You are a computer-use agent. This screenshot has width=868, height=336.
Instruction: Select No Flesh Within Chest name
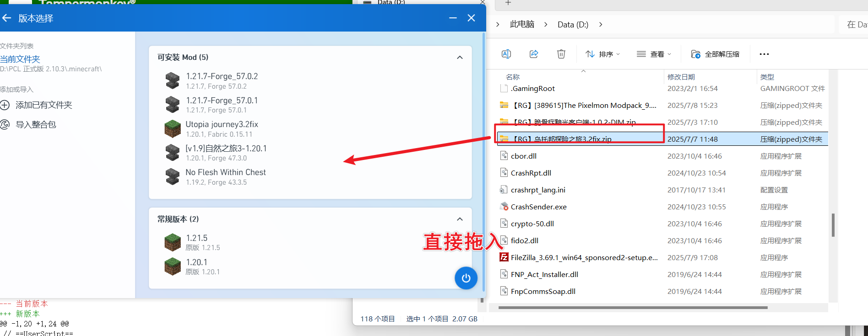pyautogui.click(x=225, y=172)
